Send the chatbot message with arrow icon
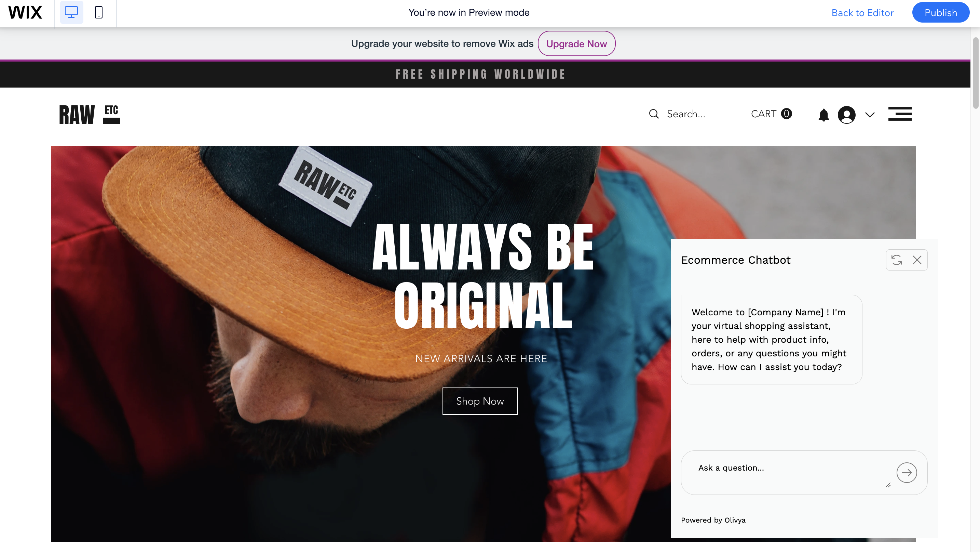The image size is (980, 552). click(x=907, y=472)
